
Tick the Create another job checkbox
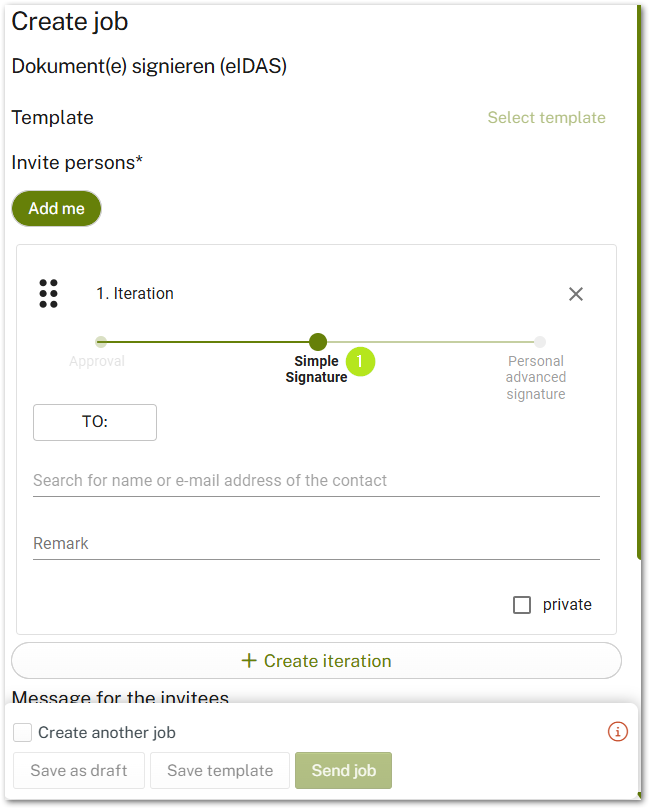pyautogui.click(x=23, y=733)
